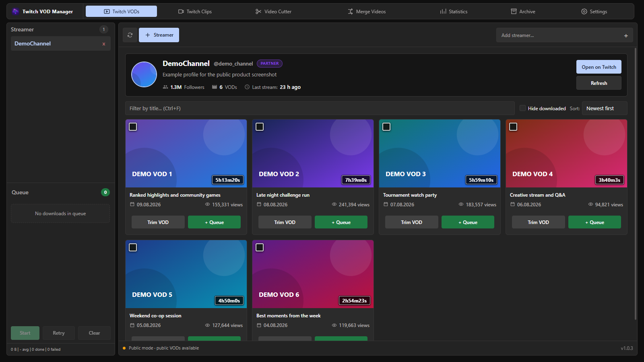Click the followers people icon
644x362 pixels.
165,87
